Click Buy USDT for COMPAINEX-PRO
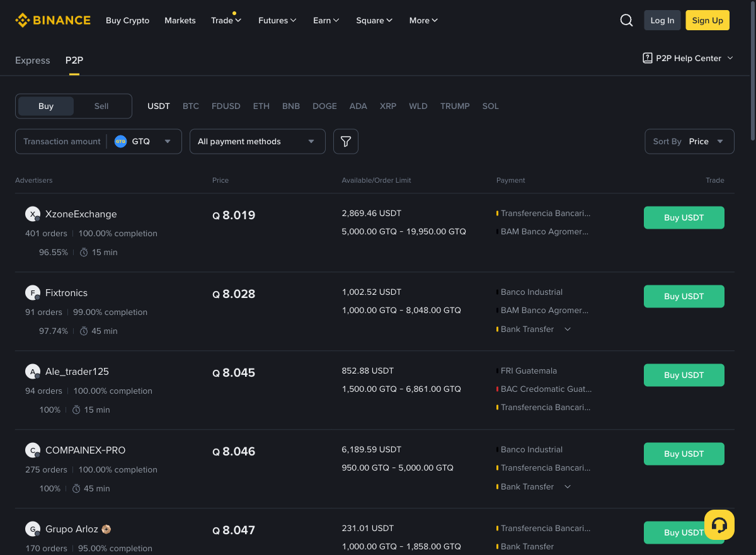Viewport: 756px width, 555px height. pos(684,454)
